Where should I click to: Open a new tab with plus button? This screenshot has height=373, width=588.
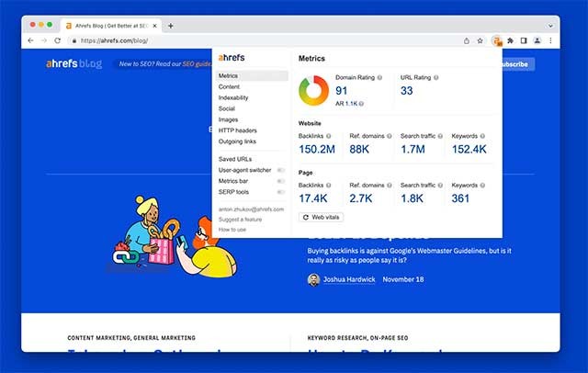171,26
